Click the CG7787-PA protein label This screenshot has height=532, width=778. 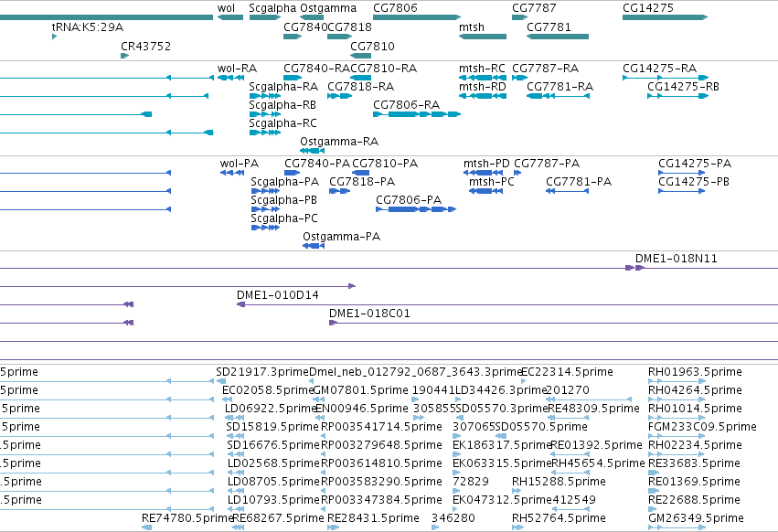pyautogui.click(x=547, y=164)
